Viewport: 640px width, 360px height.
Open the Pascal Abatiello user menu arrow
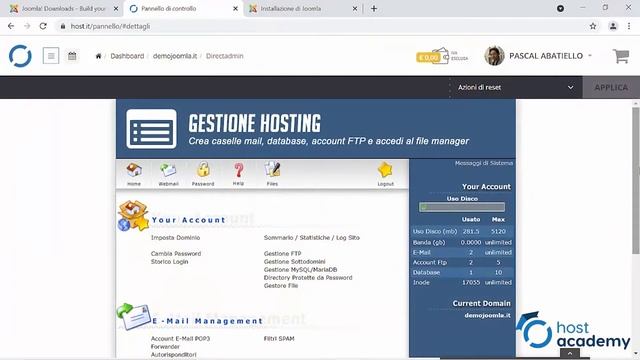pos(590,56)
